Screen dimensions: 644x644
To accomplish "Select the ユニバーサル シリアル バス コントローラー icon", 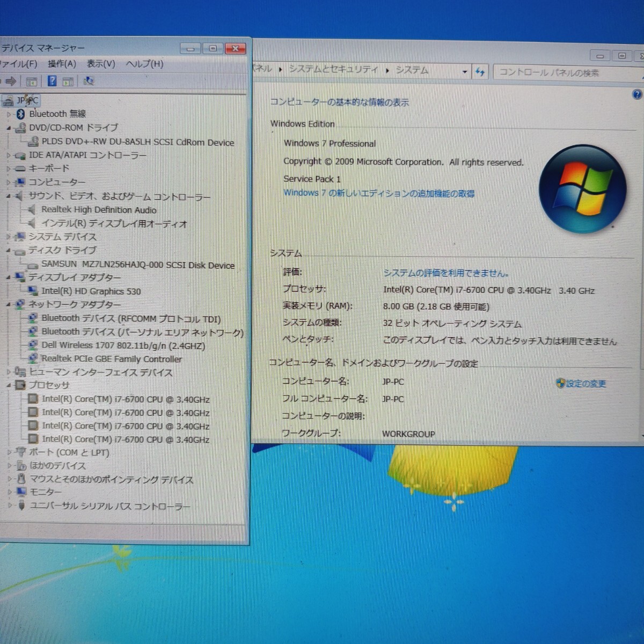I will pyautogui.click(x=21, y=506).
